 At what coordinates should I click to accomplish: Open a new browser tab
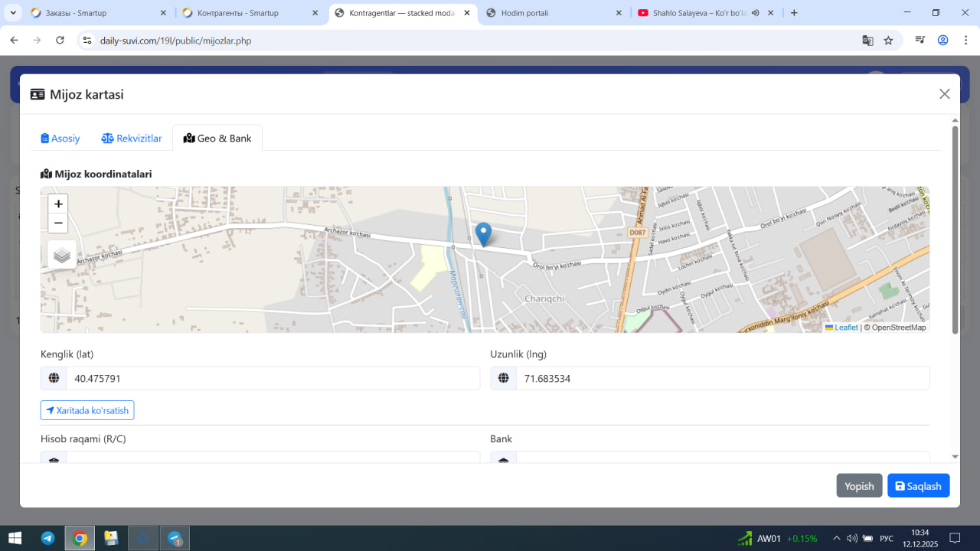point(794,13)
